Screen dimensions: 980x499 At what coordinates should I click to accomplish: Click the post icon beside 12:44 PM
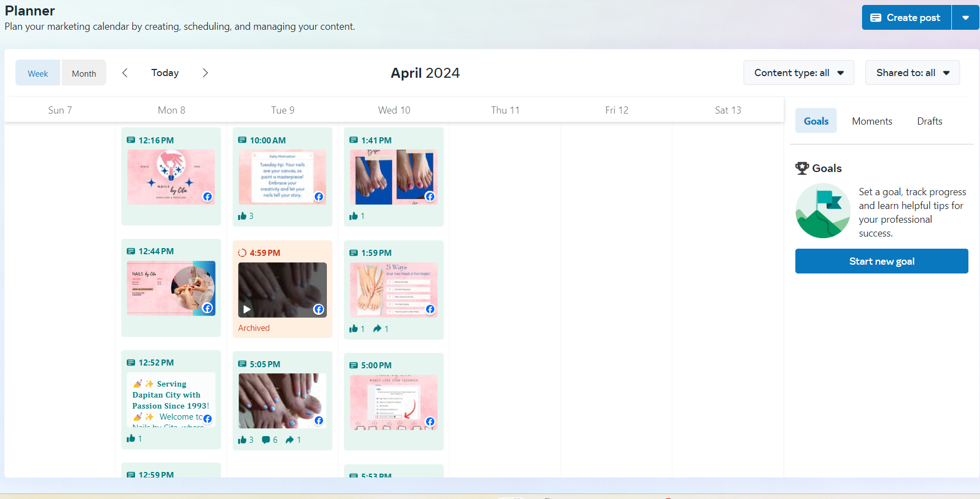point(131,251)
